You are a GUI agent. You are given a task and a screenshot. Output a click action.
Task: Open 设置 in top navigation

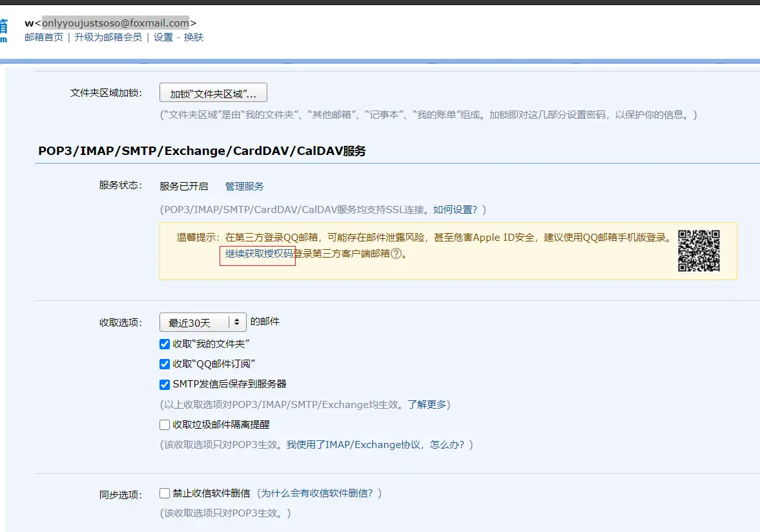(x=163, y=37)
